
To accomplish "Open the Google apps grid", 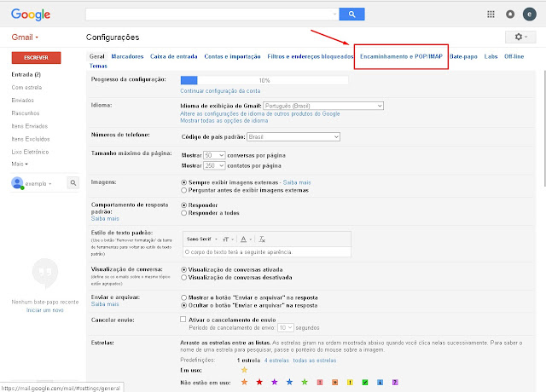I will pyautogui.click(x=491, y=14).
